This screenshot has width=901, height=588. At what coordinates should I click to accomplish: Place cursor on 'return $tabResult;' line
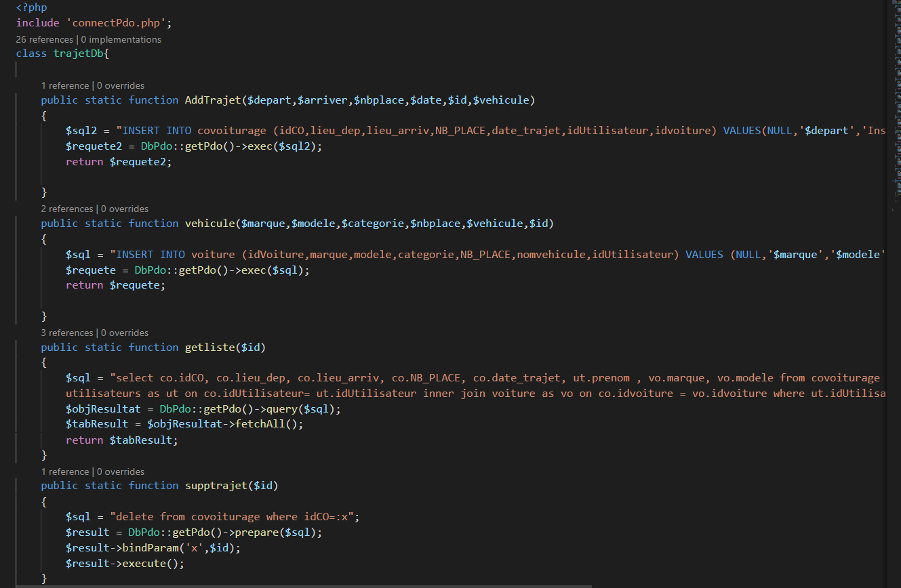pyautogui.click(x=122, y=440)
